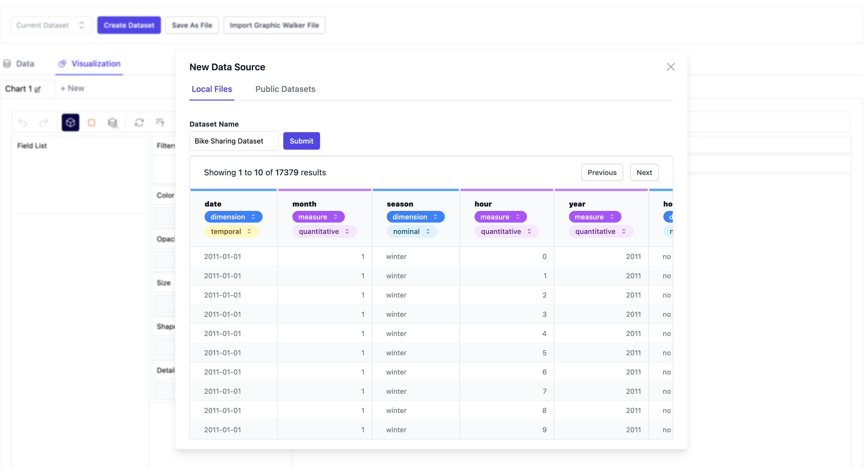Click the stack mode layers icon

pos(113,123)
